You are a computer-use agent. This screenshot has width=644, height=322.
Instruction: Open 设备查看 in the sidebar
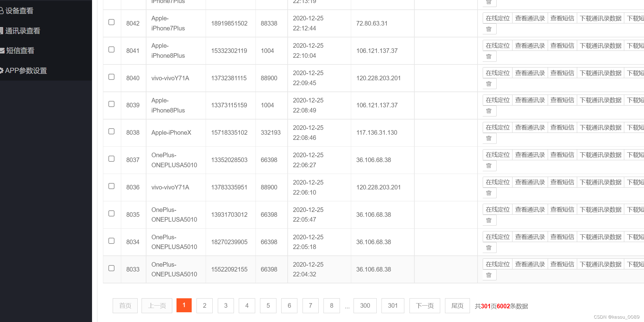tap(19, 11)
